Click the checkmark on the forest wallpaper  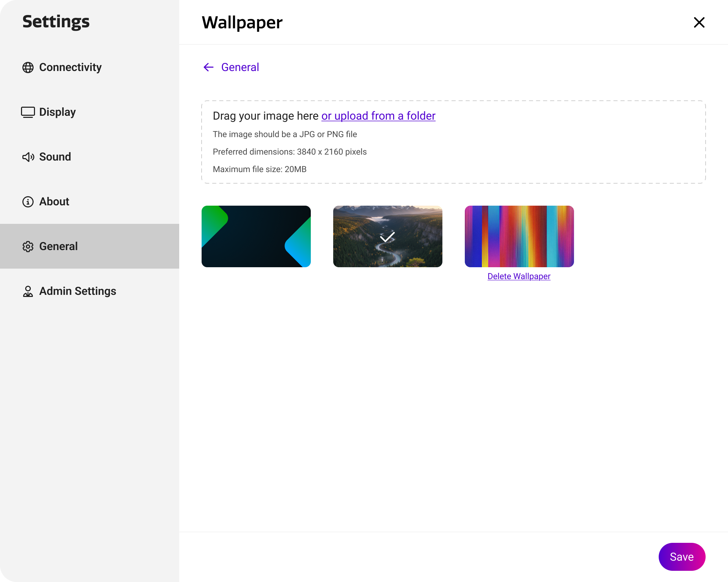click(x=387, y=237)
